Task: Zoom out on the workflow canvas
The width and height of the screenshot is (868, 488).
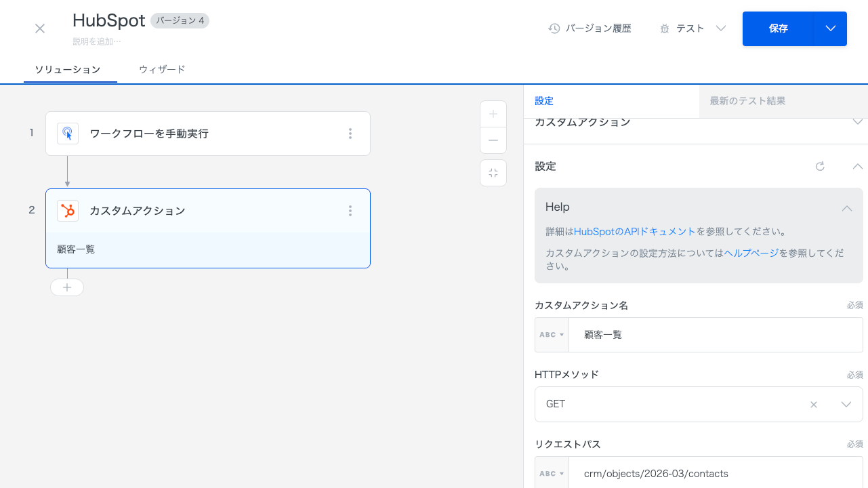Action: (x=493, y=140)
